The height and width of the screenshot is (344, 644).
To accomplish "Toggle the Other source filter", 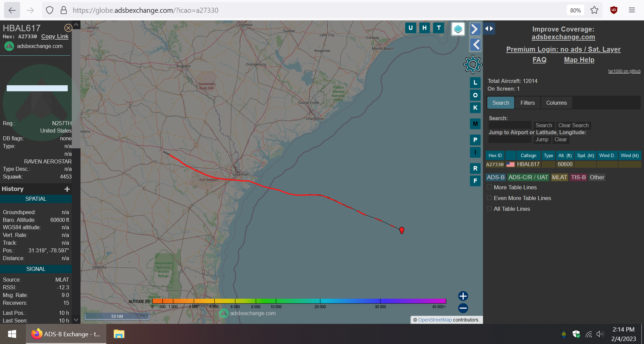I will [597, 177].
